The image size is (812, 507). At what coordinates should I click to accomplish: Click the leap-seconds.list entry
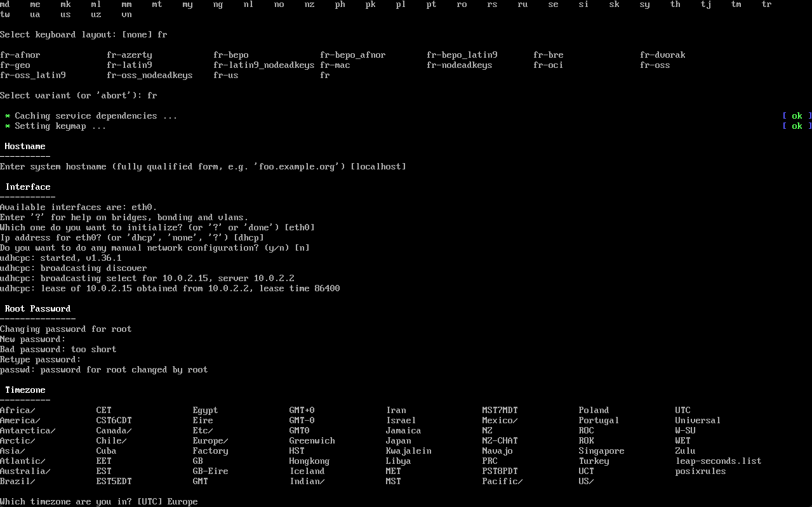(718, 461)
